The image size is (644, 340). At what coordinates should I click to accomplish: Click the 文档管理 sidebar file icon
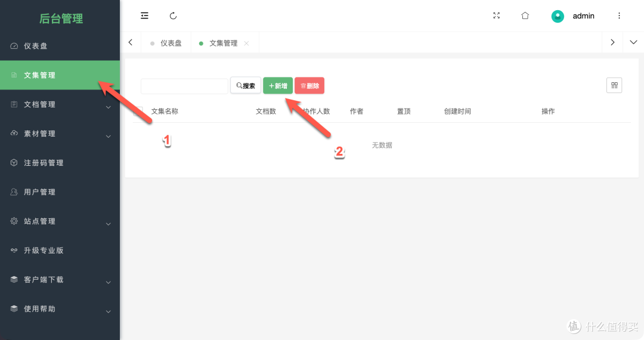pyautogui.click(x=14, y=104)
